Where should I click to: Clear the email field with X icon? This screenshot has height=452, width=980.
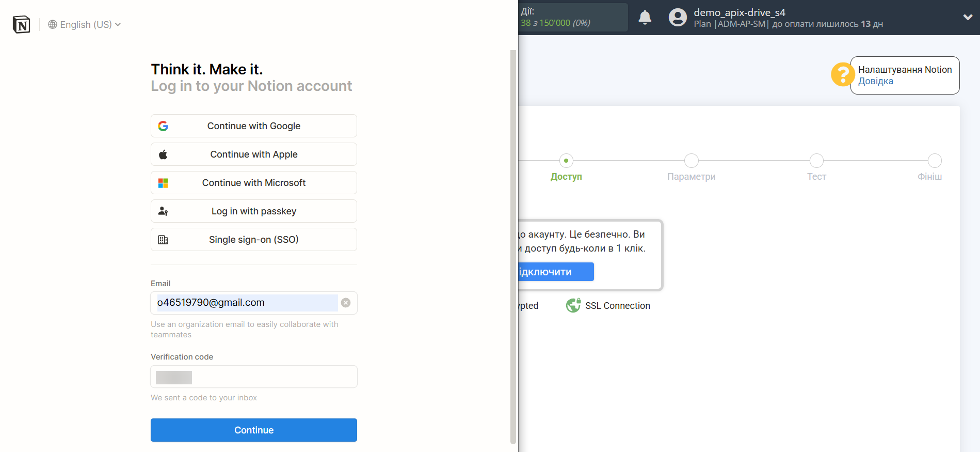pos(346,303)
